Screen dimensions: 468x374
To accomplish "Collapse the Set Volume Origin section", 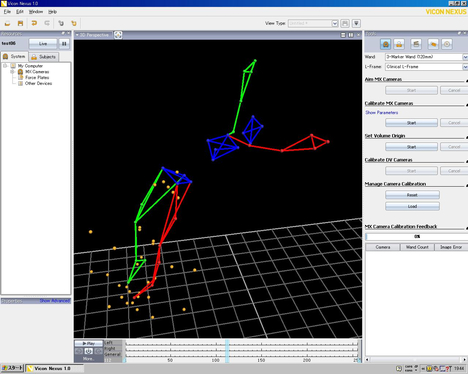I will [466, 137].
